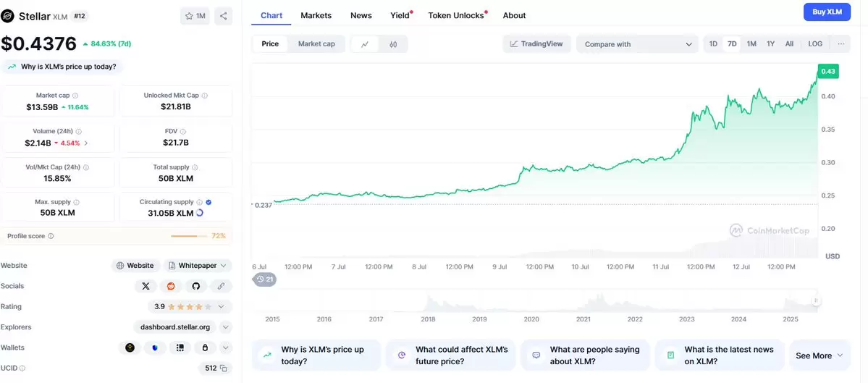Screen dimensions: 868x383
Task: Expand more wallets chevron
Action: [225, 348]
